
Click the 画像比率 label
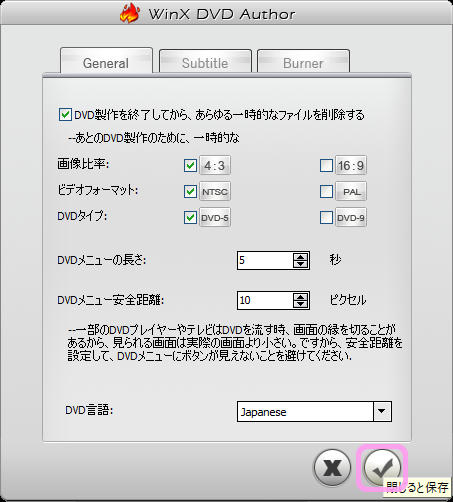click(x=83, y=164)
